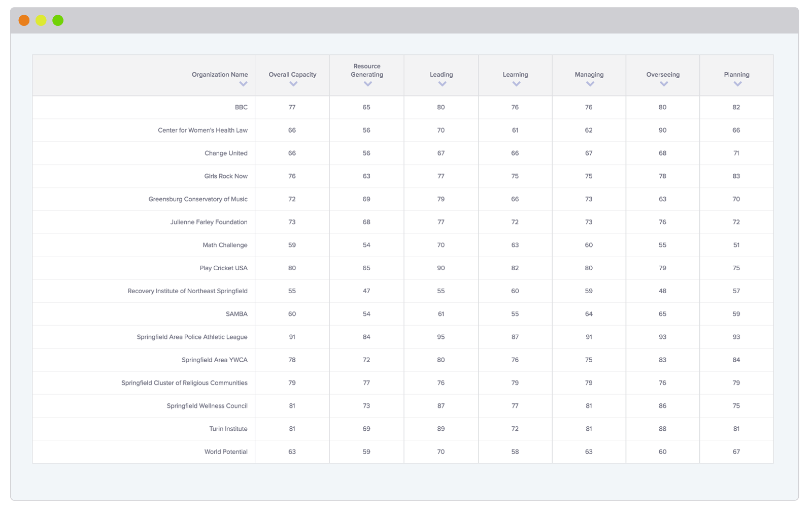The width and height of the screenshot is (812, 508).
Task: Click the Overall Capacity header label
Action: pyautogui.click(x=292, y=75)
